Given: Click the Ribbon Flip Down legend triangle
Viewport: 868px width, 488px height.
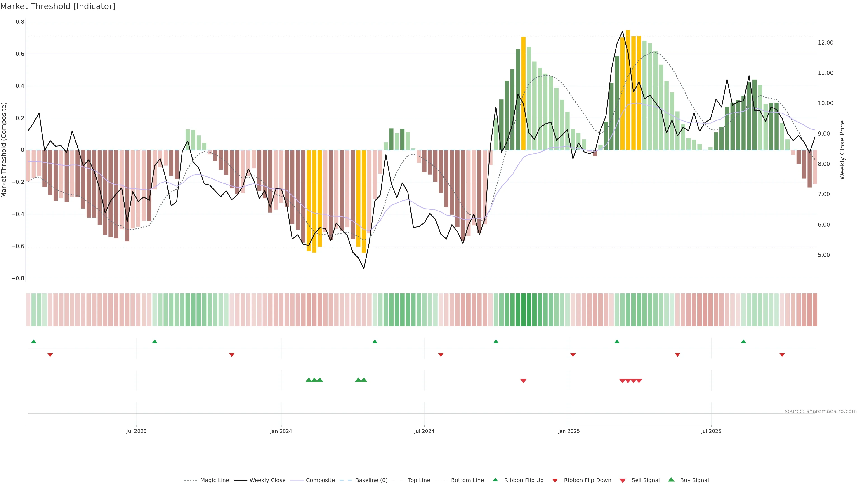Looking at the screenshot, I should click(x=555, y=481).
